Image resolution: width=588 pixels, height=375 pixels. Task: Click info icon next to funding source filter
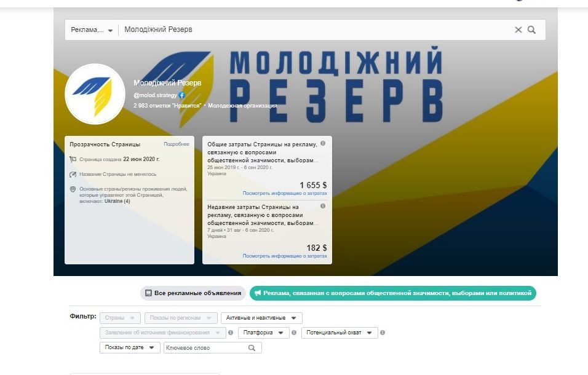[231, 333]
